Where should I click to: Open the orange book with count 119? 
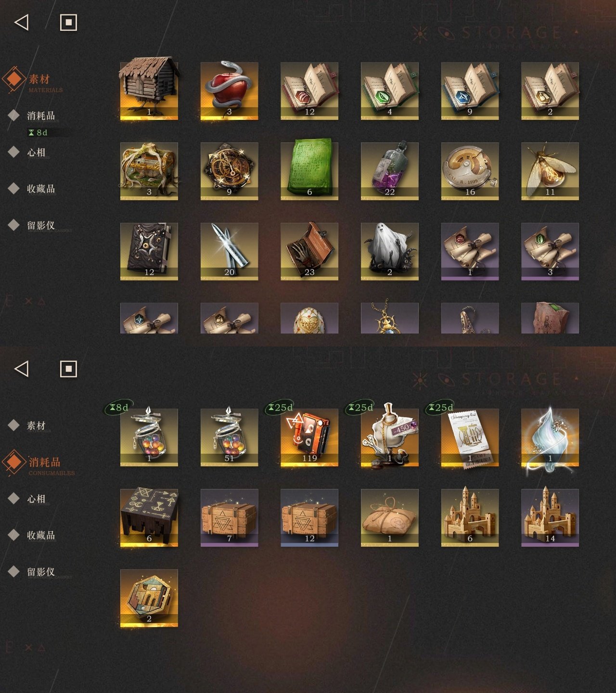point(309,437)
